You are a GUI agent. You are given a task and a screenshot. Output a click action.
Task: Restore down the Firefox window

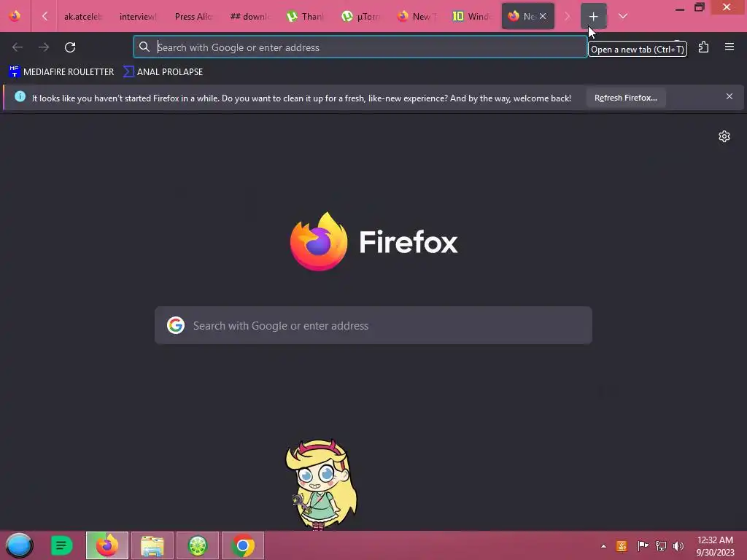pos(700,7)
